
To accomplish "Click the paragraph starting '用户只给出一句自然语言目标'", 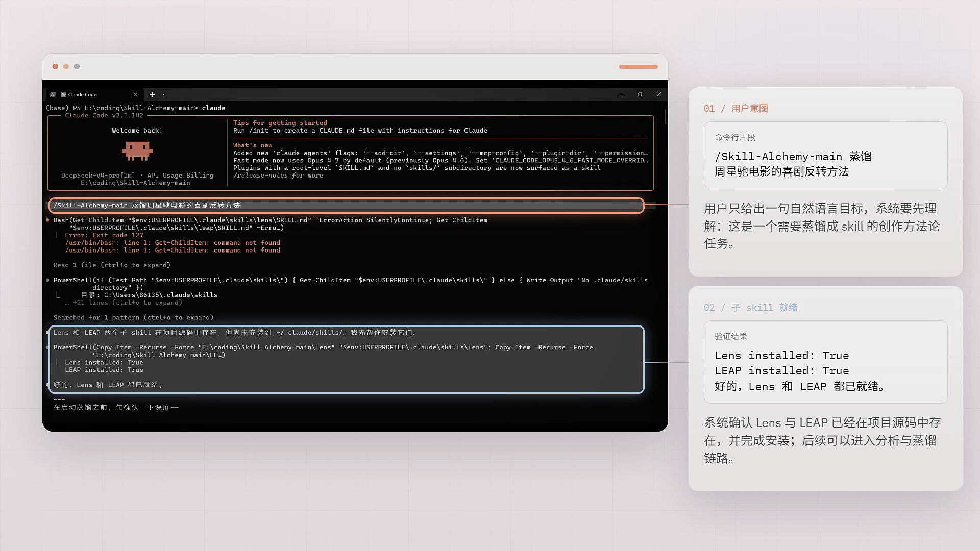I will (822, 226).
